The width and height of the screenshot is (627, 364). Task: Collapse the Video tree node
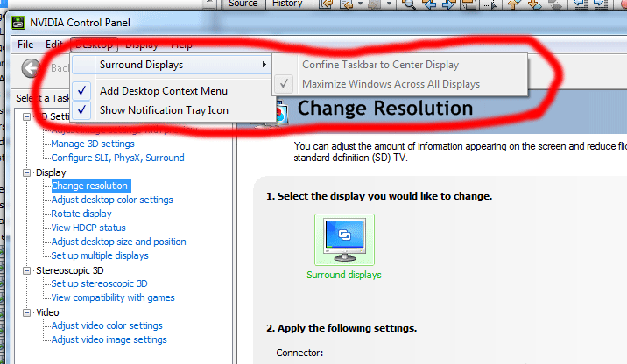27,312
